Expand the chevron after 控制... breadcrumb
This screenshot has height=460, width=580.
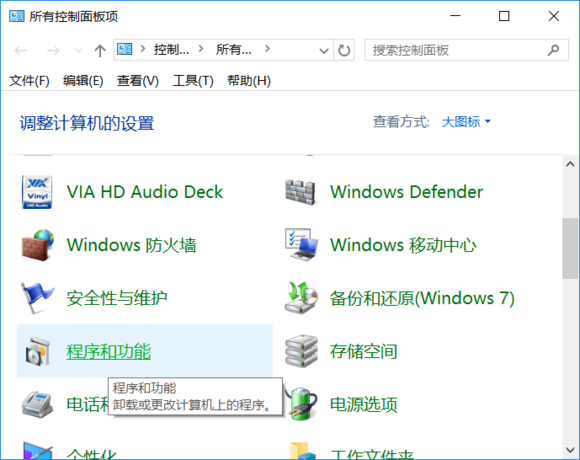tap(201, 48)
